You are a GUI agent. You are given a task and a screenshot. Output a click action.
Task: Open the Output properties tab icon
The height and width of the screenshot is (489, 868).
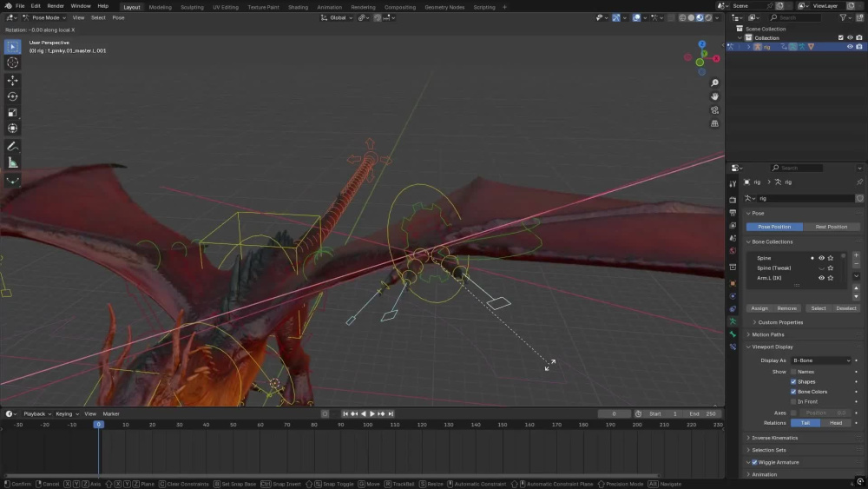click(x=733, y=213)
